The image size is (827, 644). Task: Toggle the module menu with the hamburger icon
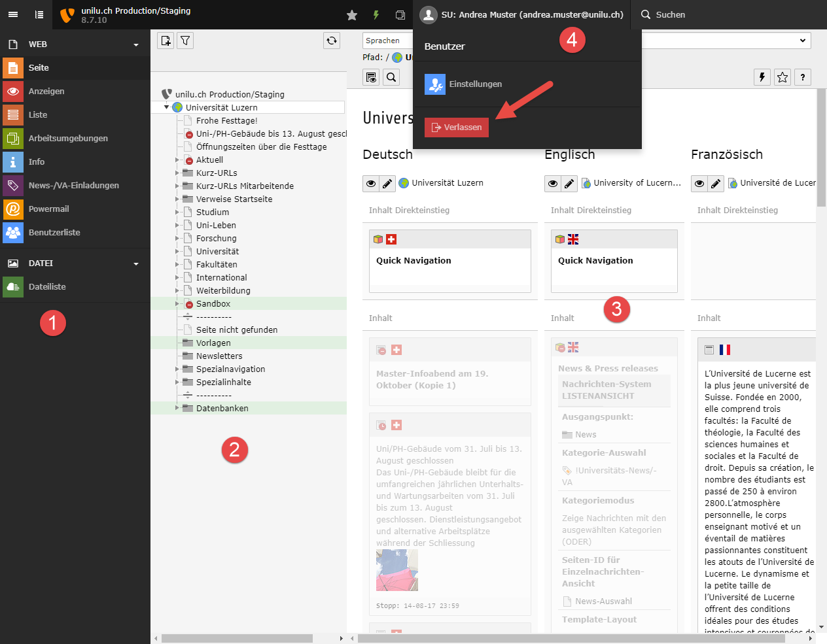pos(13,14)
